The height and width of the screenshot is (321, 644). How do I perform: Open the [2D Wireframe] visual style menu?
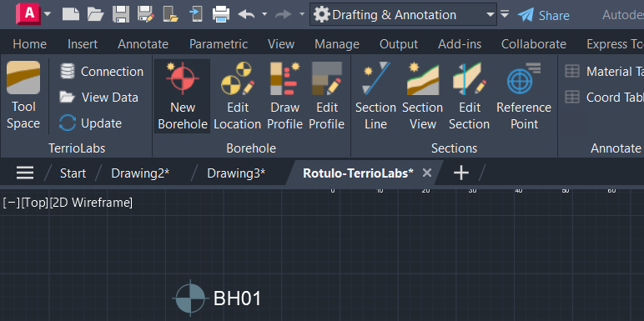[91, 203]
